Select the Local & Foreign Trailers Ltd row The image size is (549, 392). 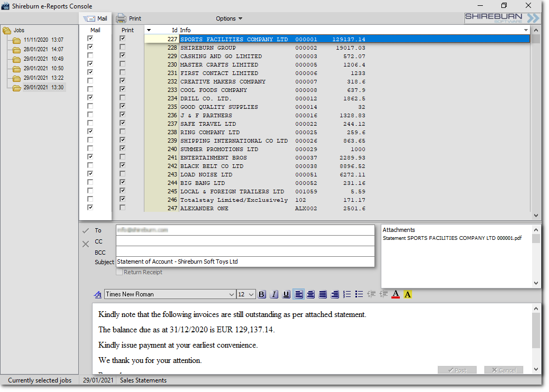click(x=337, y=192)
